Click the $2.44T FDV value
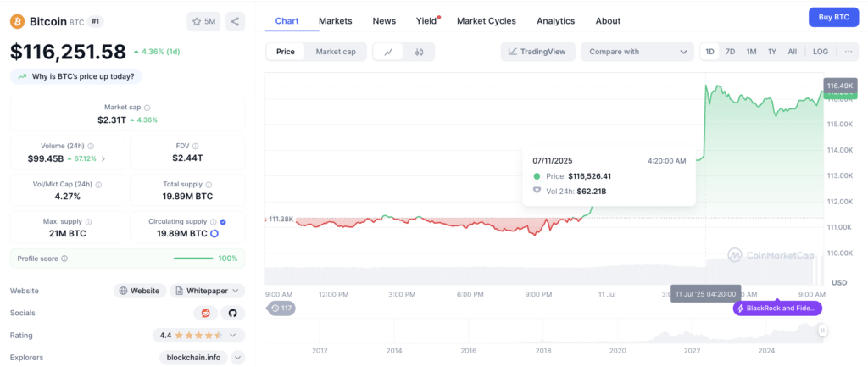Screen dimensions: 868x367 187,158
